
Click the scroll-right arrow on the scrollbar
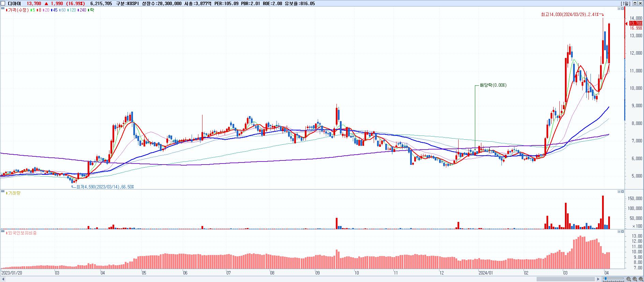coord(598,279)
